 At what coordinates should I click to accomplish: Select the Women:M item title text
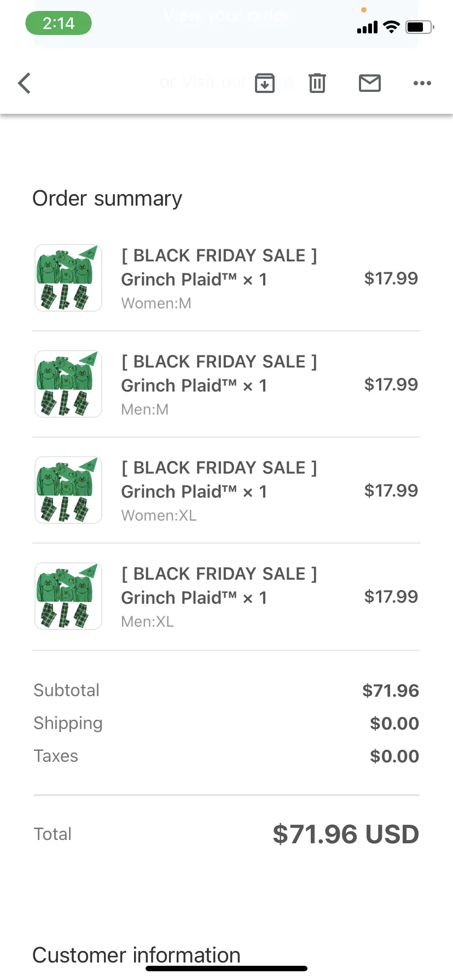click(219, 267)
